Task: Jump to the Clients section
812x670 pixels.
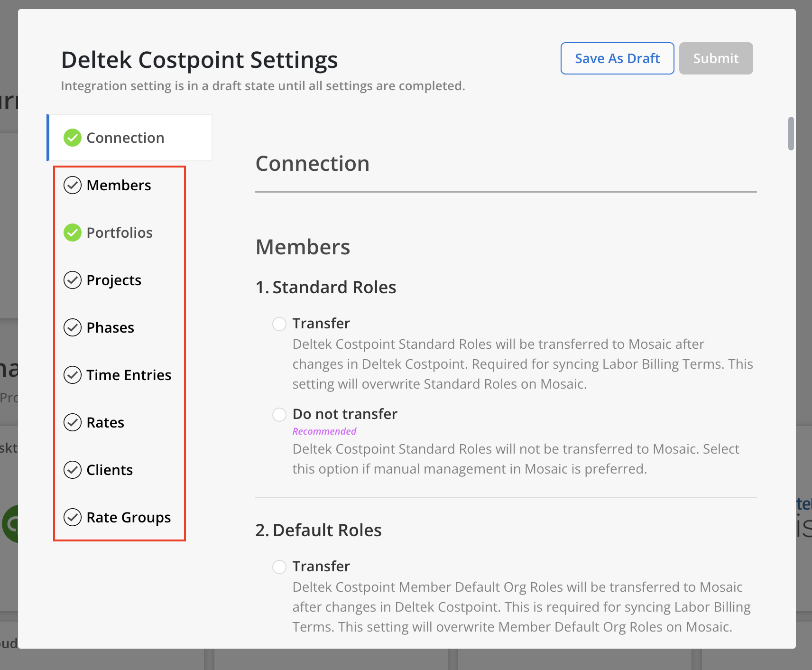Action: pyautogui.click(x=110, y=470)
